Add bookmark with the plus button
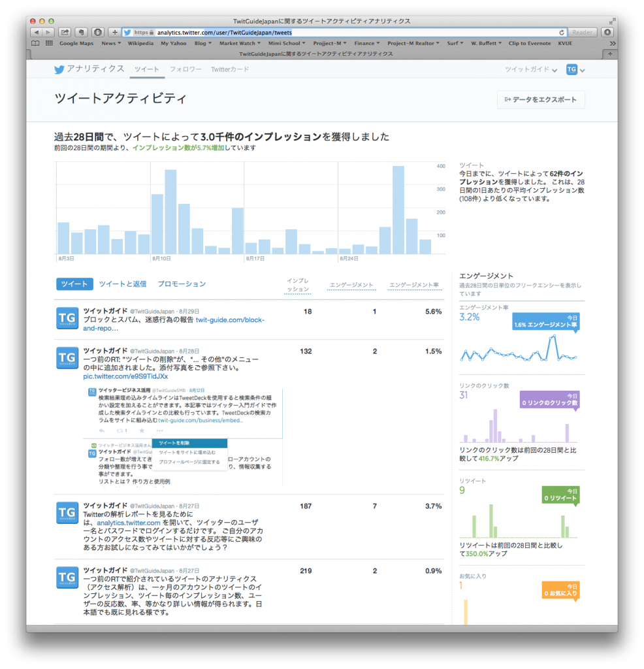 tap(114, 33)
